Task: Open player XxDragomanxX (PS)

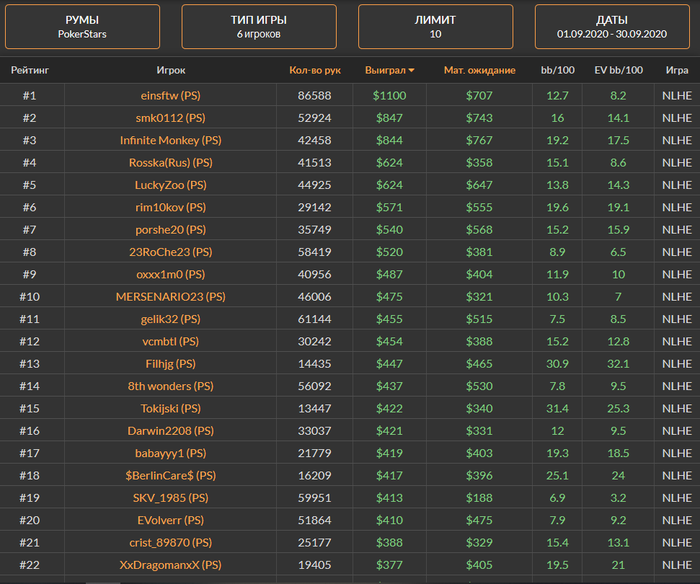Action: tap(171, 564)
